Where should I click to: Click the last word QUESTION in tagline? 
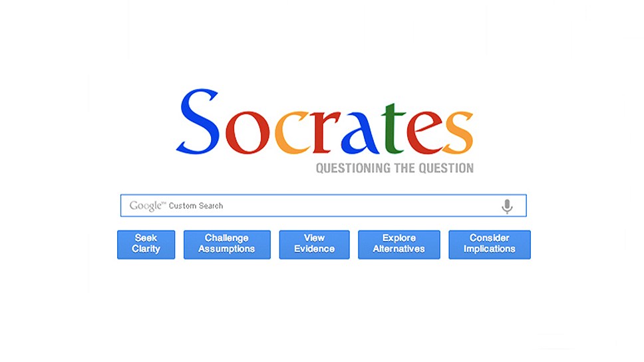tap(446, 168)
